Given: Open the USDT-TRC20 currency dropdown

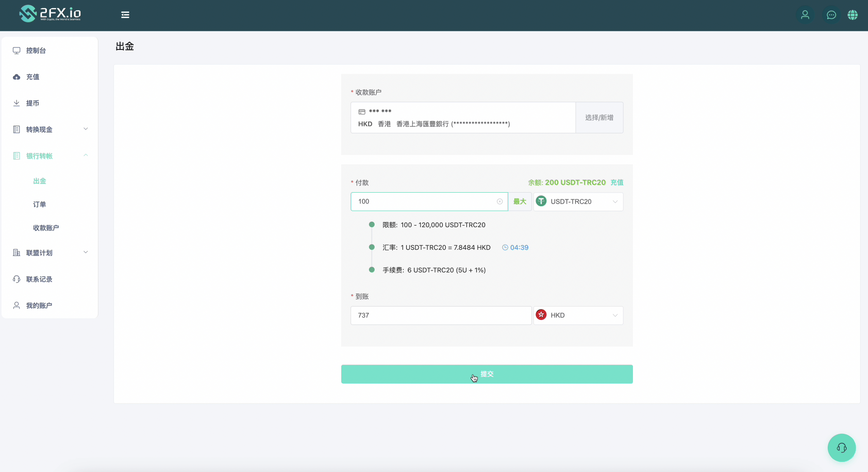Looking at the screenshot, I should tap(578, 201).
